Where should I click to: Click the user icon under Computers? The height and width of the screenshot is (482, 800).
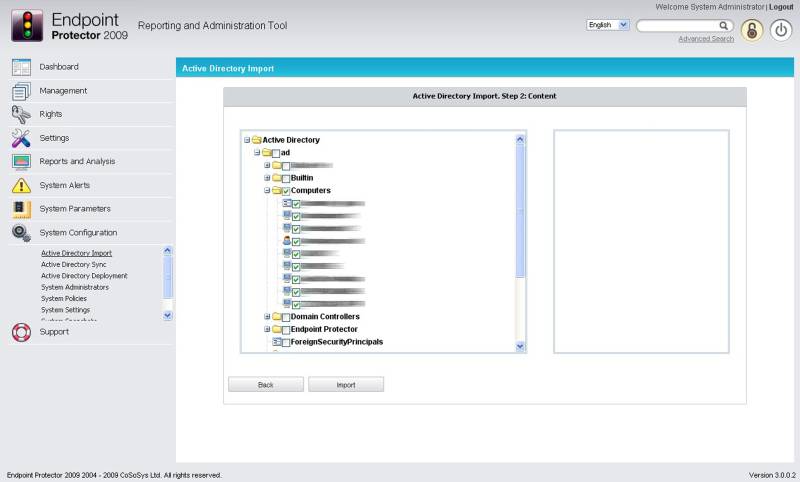click(287, 241)
